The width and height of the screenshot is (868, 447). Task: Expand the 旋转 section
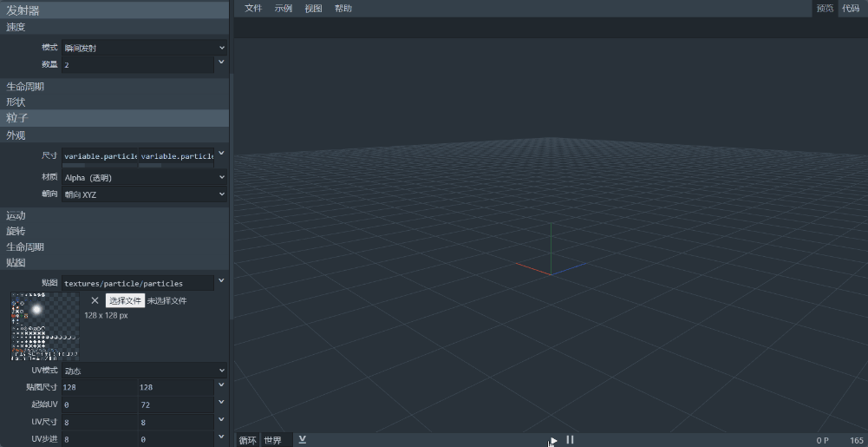coord(114,231)
